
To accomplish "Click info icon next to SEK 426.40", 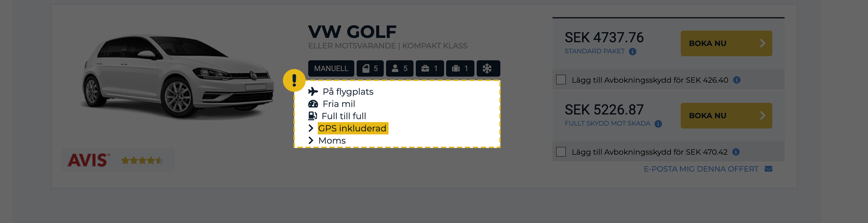I will pyautogui.click(x=737, y=80).
